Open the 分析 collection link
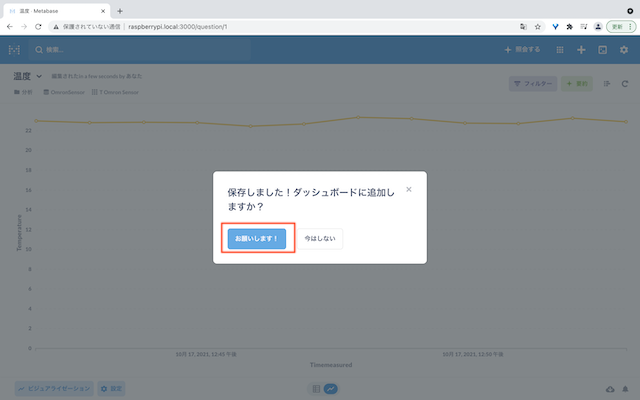Screen dimensions: 640x400 point(23,92)
